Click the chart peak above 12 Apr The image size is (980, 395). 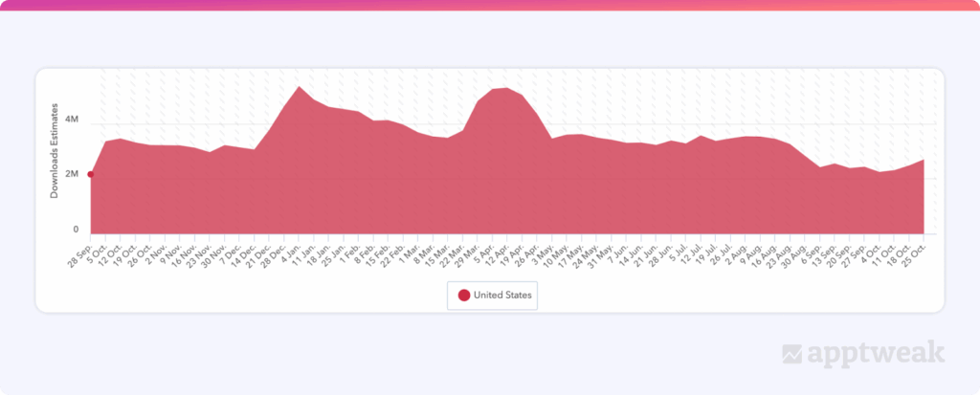pyautogui.click(x=504, y=88)
